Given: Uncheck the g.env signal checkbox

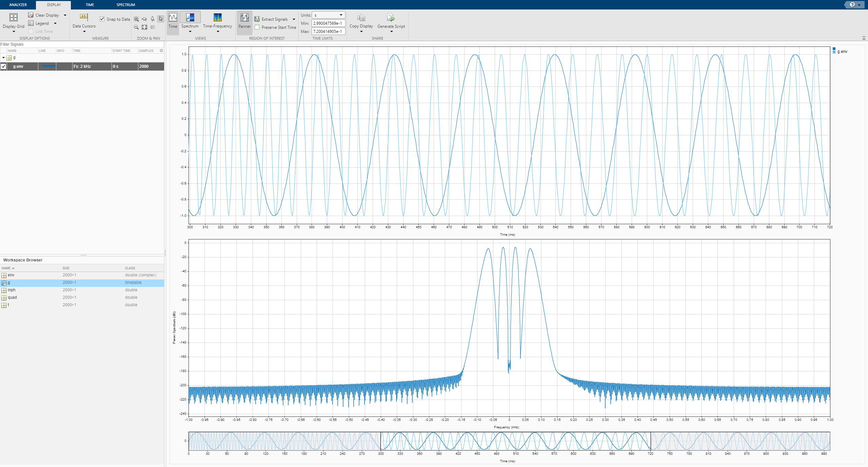Looking at the screenshot, I should [x=3, y=66].
